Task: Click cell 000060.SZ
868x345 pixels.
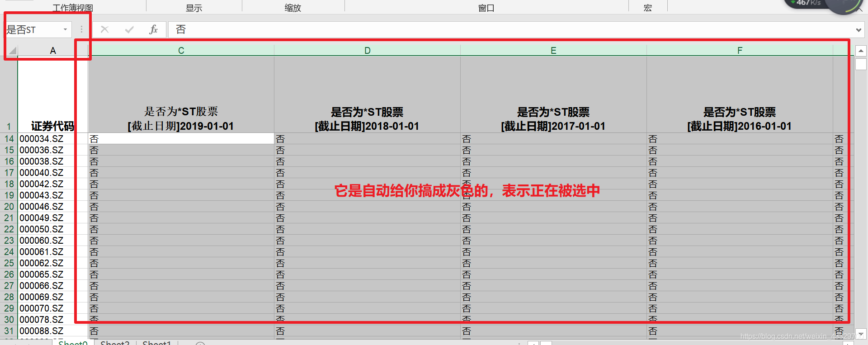Action: tap(53, 240)
